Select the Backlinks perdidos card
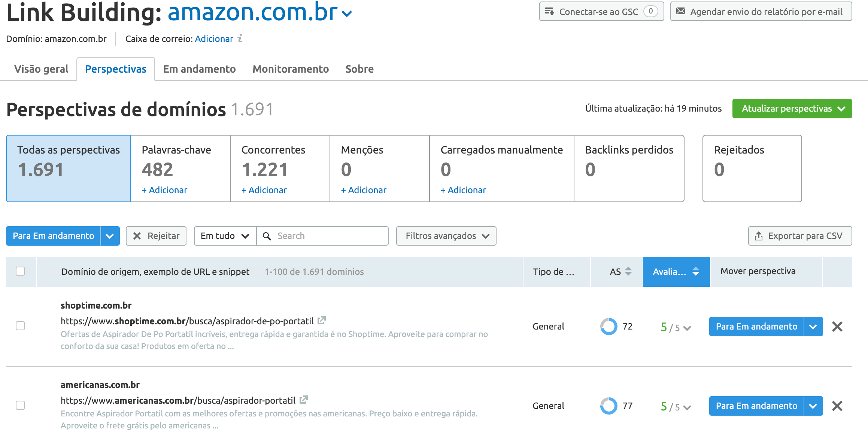 coord(629,169)
